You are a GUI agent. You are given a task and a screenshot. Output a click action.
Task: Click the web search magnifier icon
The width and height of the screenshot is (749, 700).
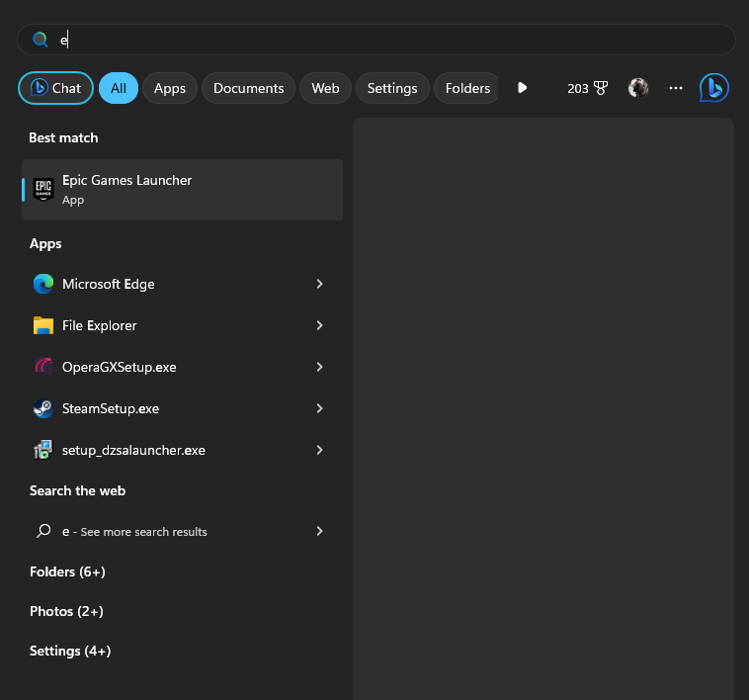(43, 531)
